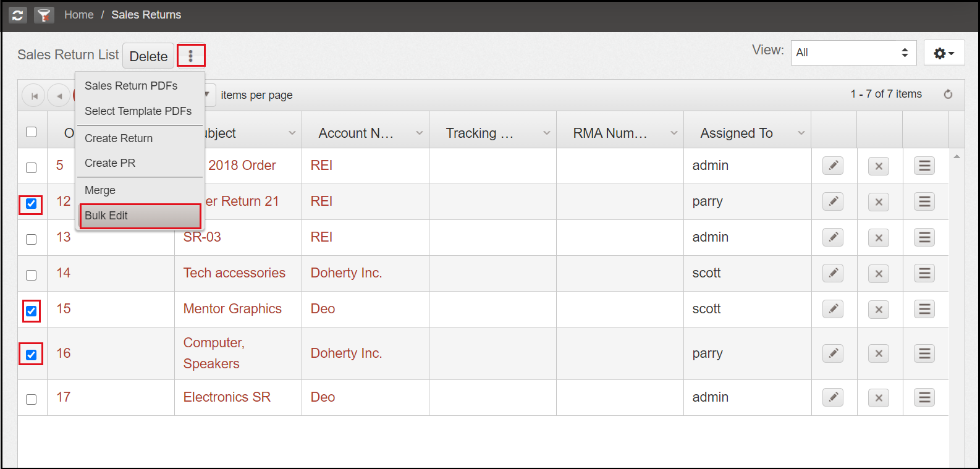Toggle the select-all header checkbox
980x469 pixels.
[x=32, y=132]
